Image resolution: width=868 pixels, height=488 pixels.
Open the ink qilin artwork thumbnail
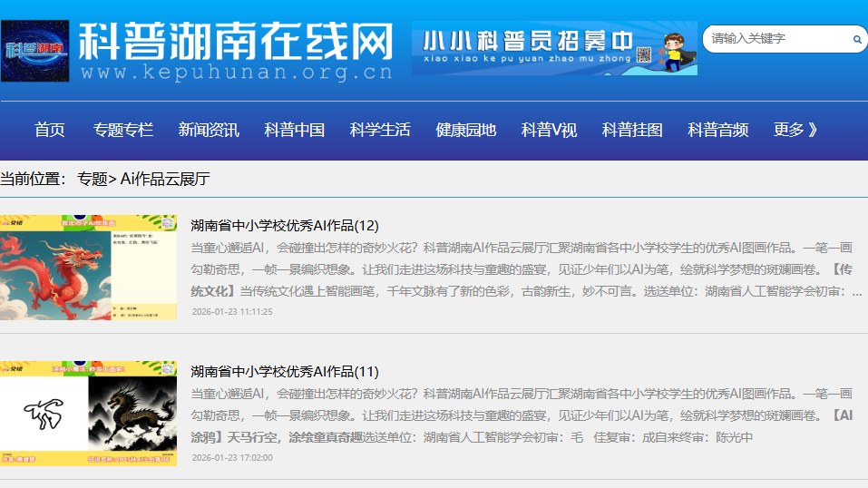pos(88,414)
